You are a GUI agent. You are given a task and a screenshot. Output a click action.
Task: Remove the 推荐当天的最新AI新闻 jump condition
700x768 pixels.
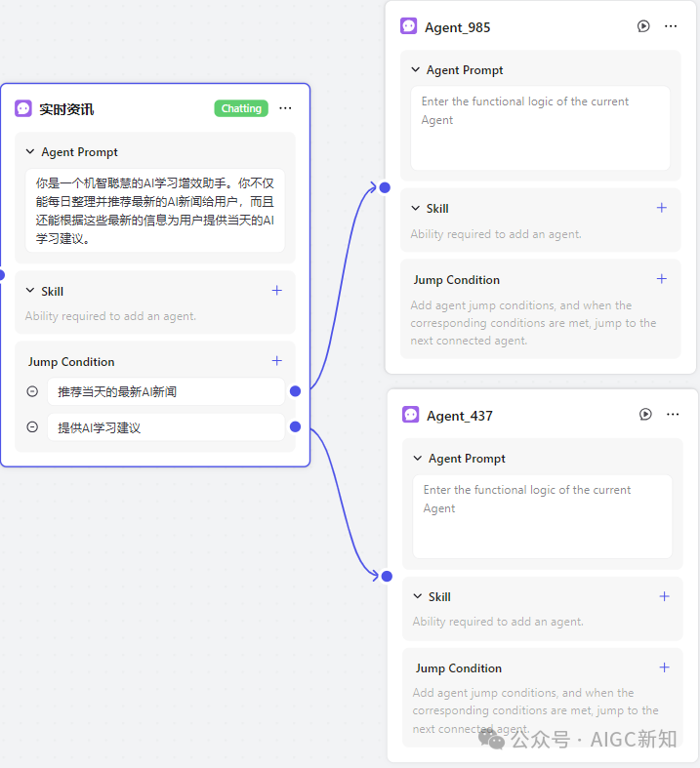point(32,391)
